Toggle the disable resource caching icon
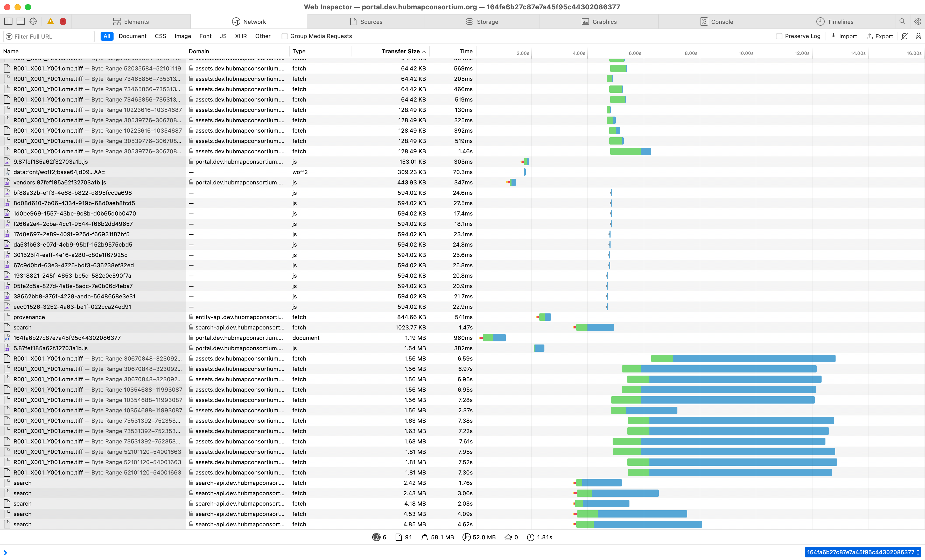 click(904, 36)
